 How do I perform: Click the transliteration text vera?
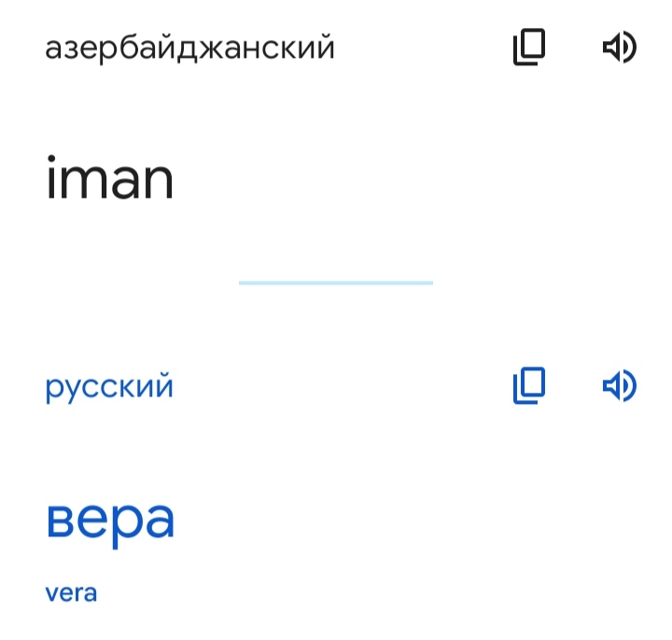[x=71, y=593]
